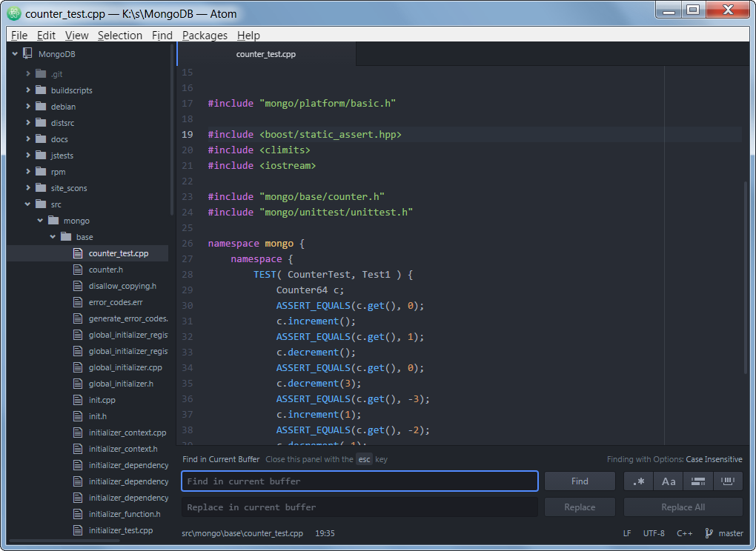
Task: Click the tree view horizontal scrollbar
Action: tap(64, 541)
